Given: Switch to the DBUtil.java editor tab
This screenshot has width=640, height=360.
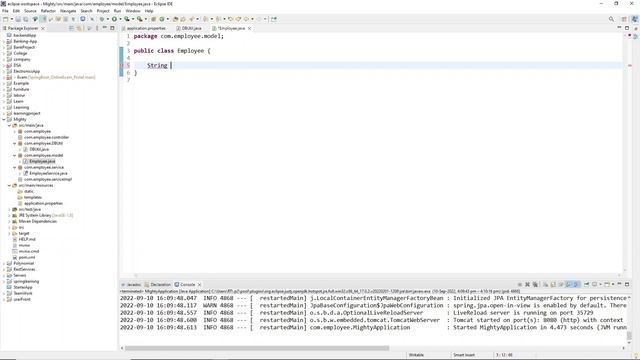Looking at the screenshot, I should pyautogui.click(x=191, y=28).
